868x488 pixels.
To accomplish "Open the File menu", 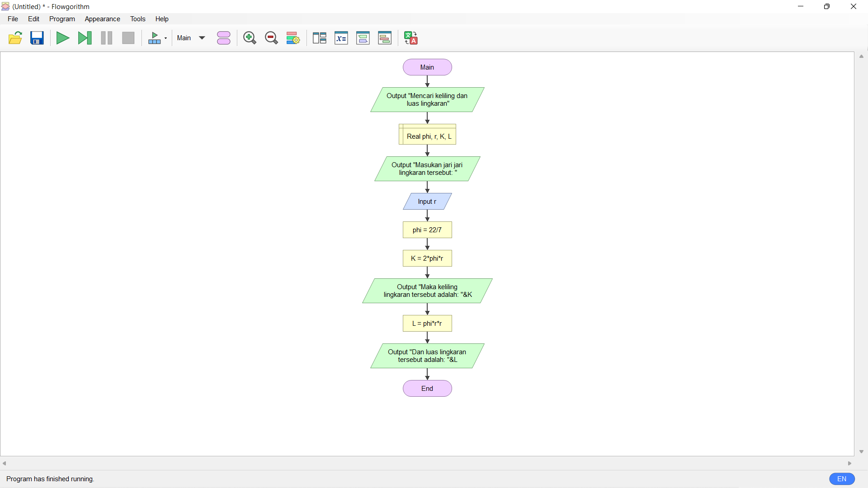I will click(13, 19).
